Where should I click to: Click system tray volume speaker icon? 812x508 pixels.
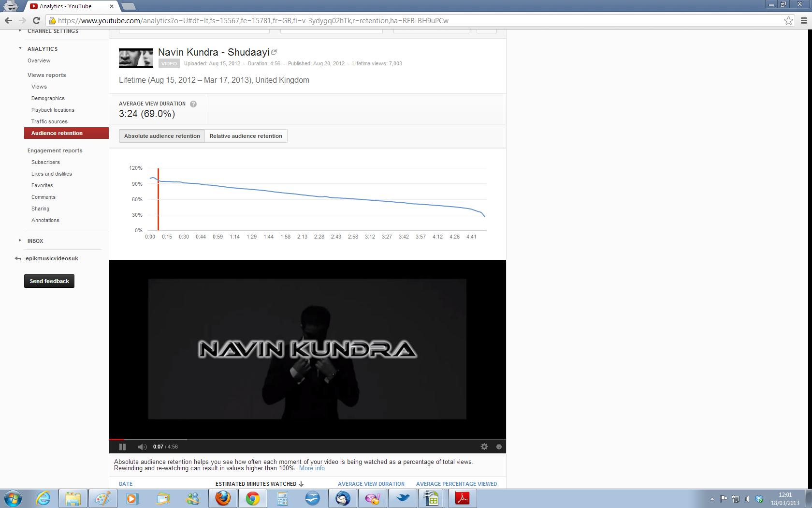coord(747,498)
